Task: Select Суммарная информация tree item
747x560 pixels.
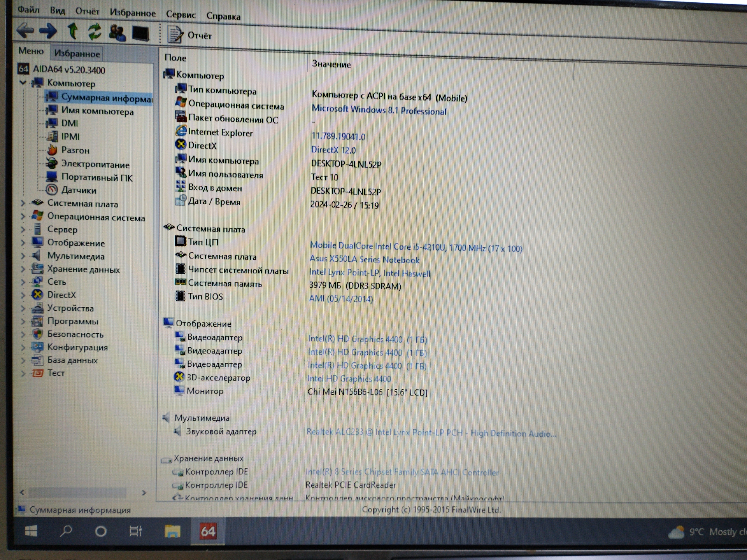Action: coord(100,98)
